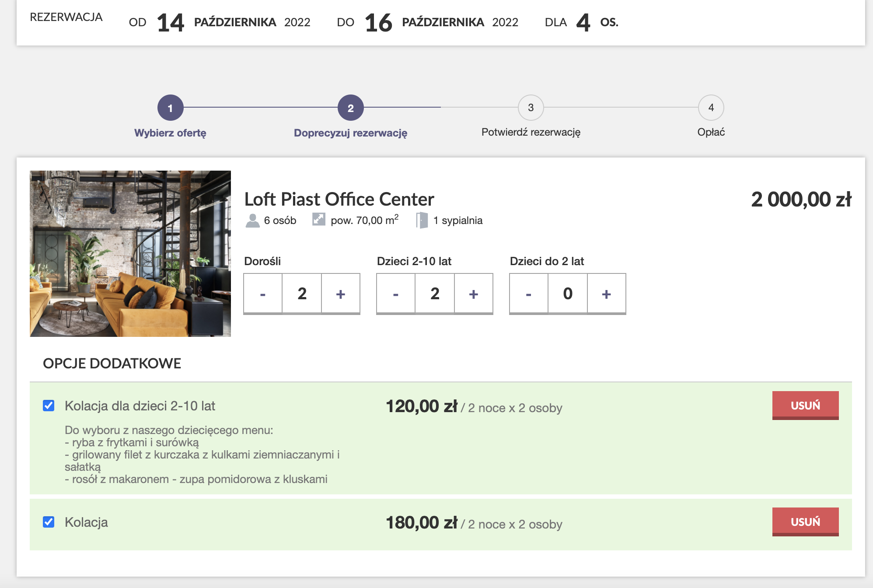Open the loft apartment photo

point(130,254)
